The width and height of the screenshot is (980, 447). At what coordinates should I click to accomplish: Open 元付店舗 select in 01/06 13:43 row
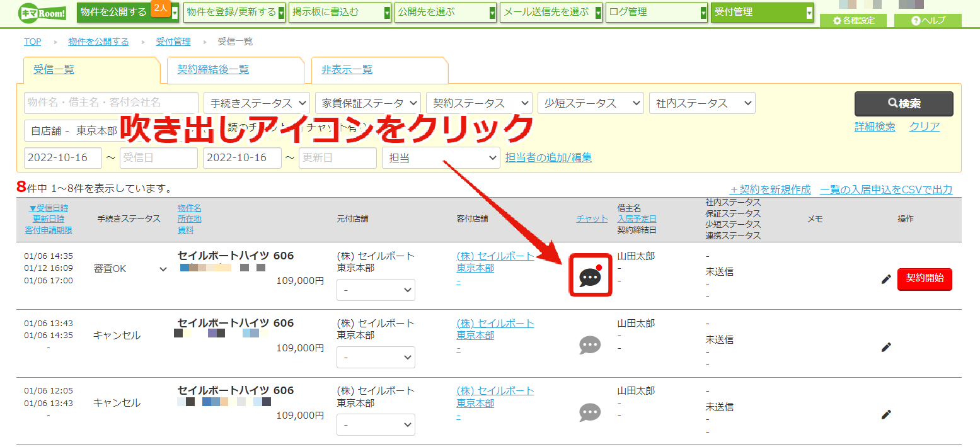point(376,357)
